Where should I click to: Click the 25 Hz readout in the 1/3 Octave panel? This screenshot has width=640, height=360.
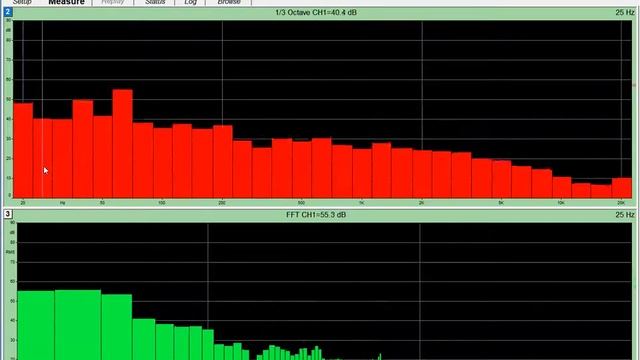pyautogui.click(x=625, y=12)
